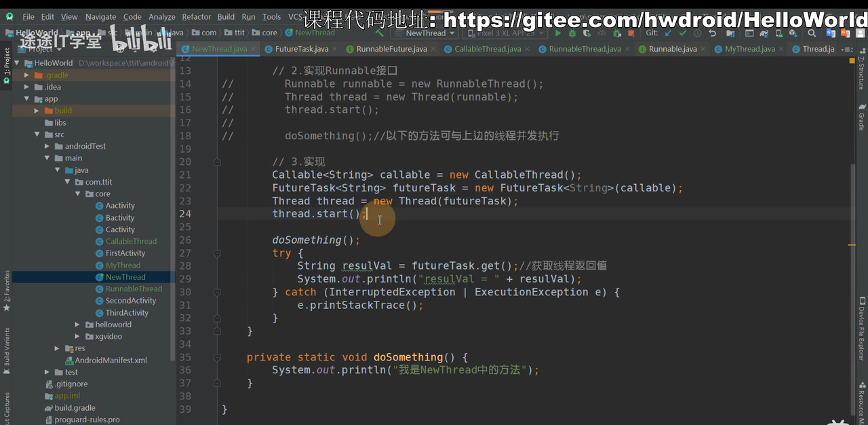Build project with the green hammer icon
The width and height of the screenshot is (868, 425).
coord(379,33)
